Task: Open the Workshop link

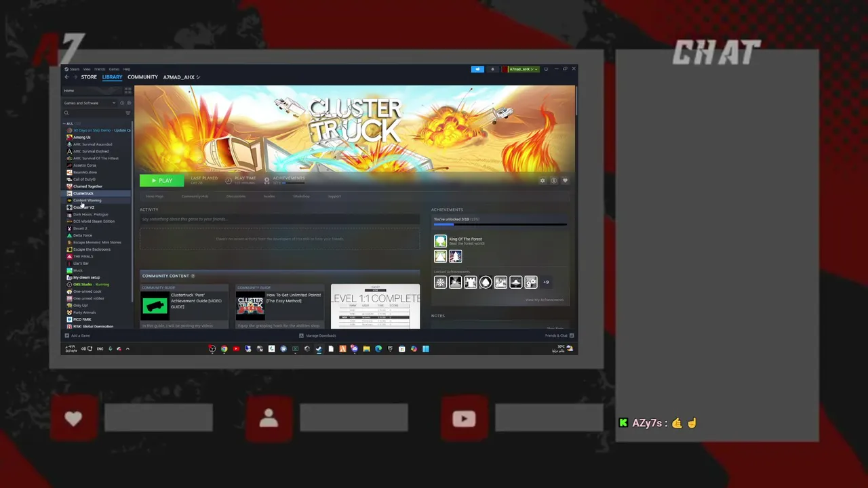Action: pos(301,197)
